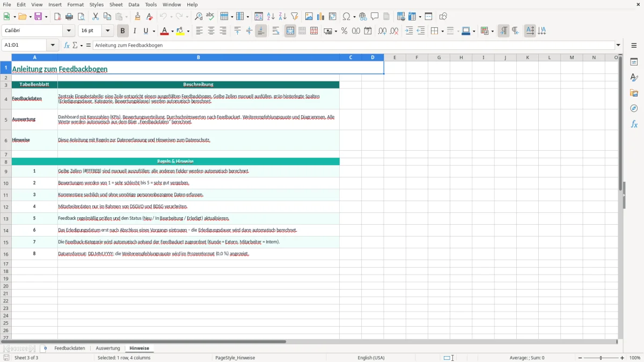Screen dimensions: 644x362
Task: Open the Borders dropdown arrow
Action: [442, 31]
